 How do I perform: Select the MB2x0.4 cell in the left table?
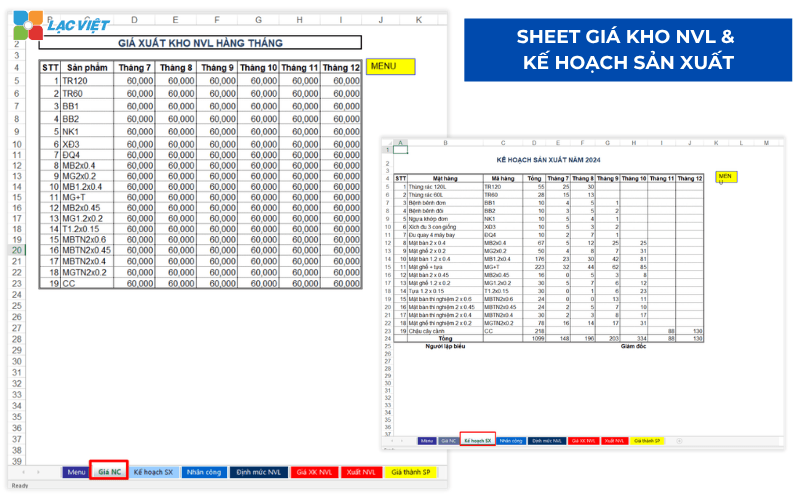pos(87,165)
